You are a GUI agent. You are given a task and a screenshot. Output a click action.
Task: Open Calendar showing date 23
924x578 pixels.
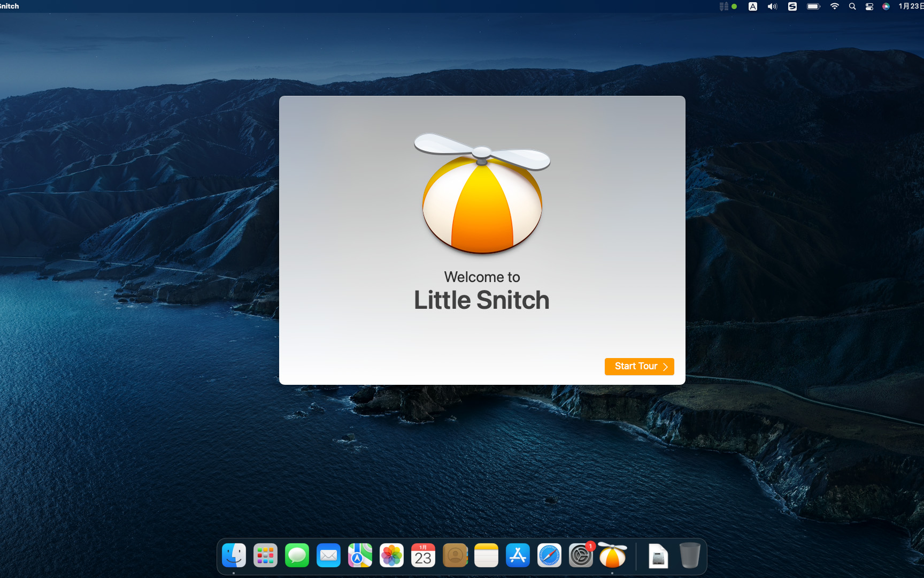click(x=423, y=556)
